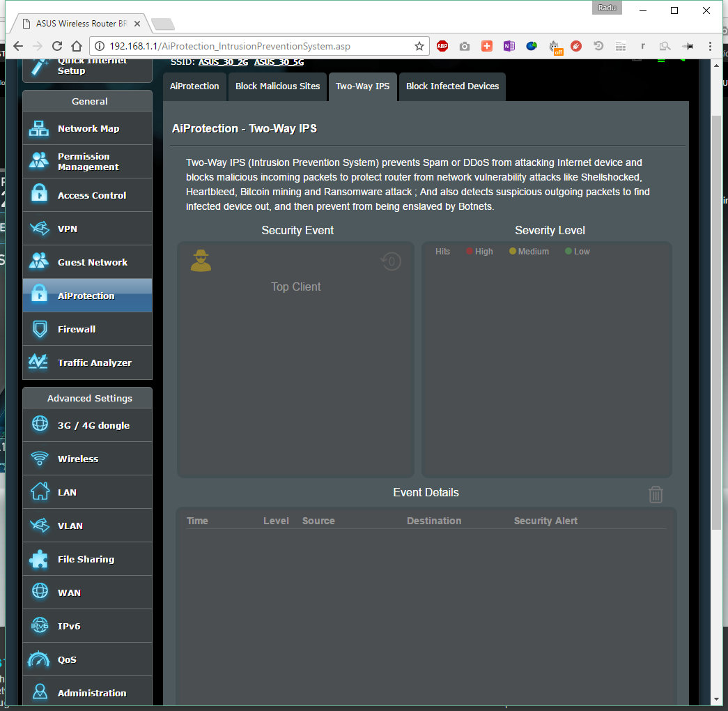Switch to Block Malicious Sites tab
The width and height of the screenshot is (728, 711).
click(277, 86)
